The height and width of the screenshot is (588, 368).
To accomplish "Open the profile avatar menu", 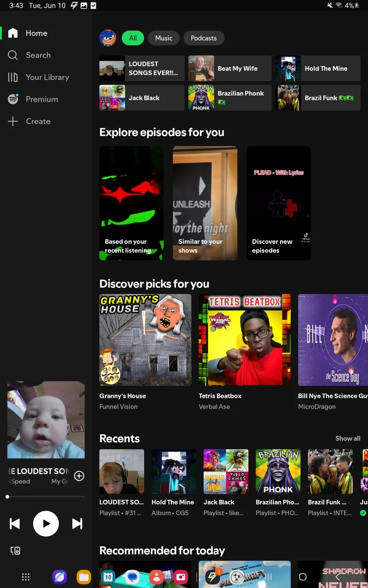I will coord(108,38).
